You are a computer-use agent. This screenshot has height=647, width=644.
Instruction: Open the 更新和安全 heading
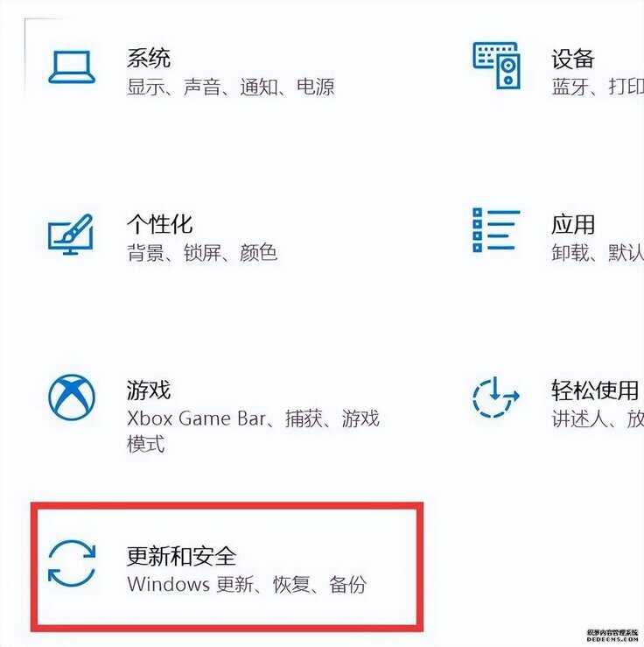pos(182,556)
